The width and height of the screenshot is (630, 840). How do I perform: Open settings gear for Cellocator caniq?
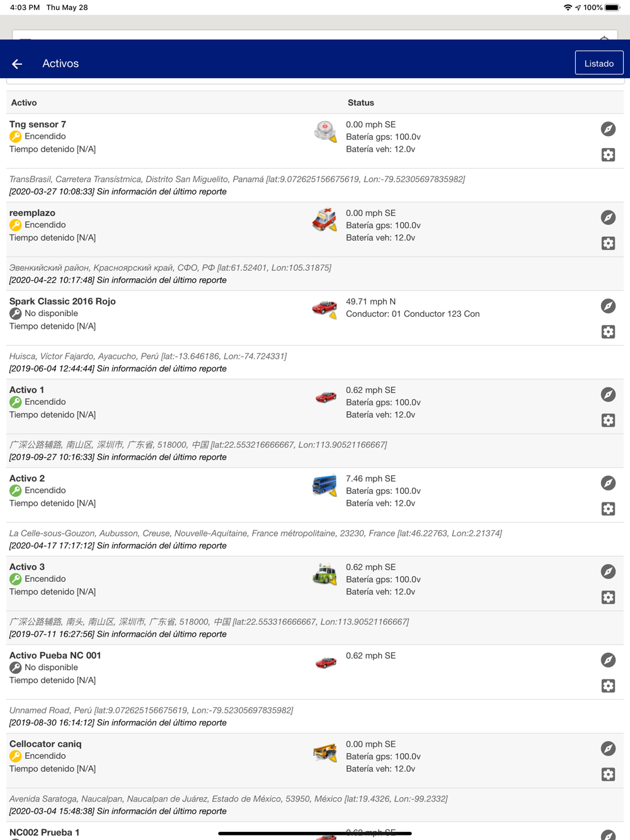(608, 775)
